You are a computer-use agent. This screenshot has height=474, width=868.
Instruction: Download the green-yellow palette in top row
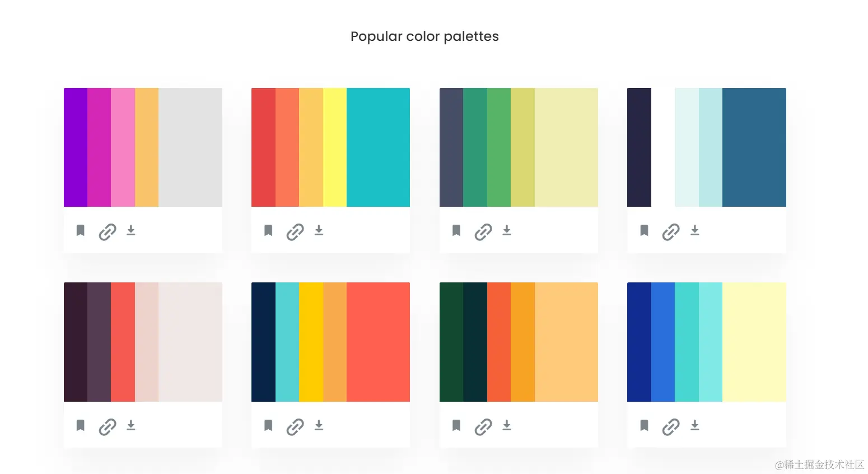pos(507,230)
